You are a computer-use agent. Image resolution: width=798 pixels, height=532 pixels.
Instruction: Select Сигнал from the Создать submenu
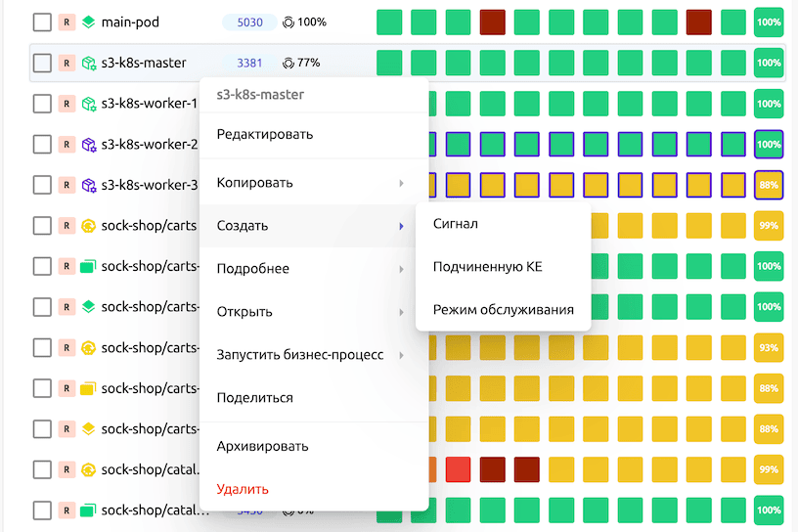pos(456,224)
